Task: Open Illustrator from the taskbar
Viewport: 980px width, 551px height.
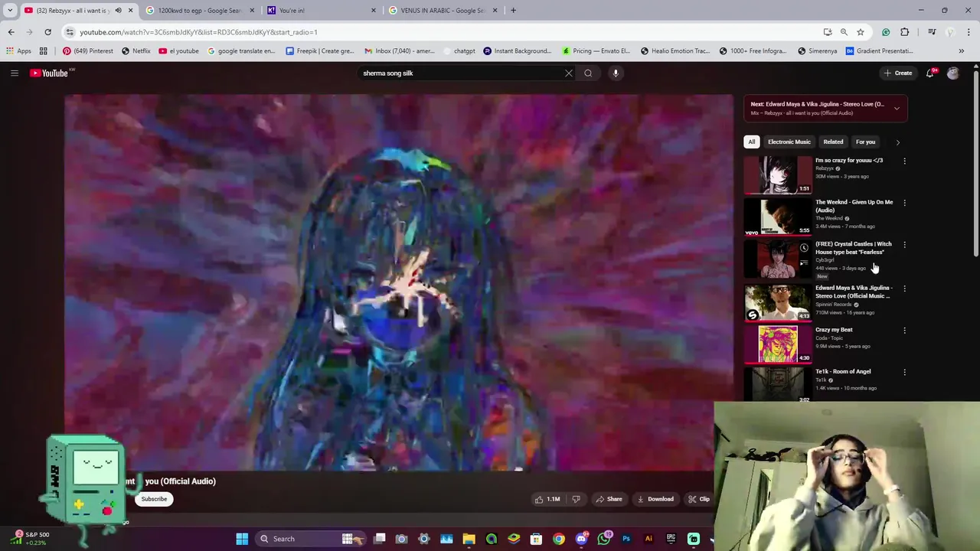Action: (648, 539)
